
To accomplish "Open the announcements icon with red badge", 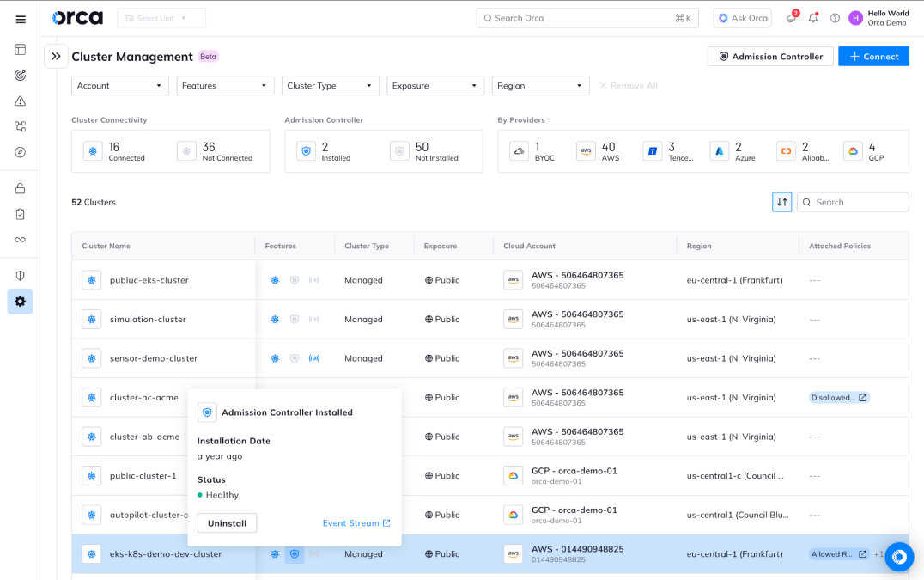I will (x=792, y=18).
